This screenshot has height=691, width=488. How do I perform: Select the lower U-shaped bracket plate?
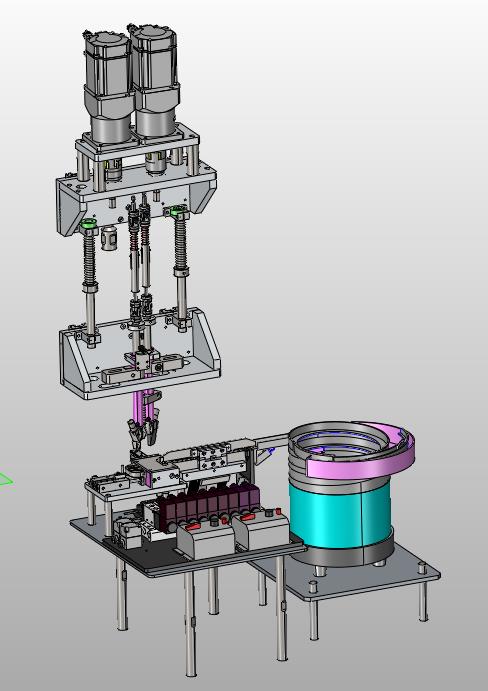point(139,355)
